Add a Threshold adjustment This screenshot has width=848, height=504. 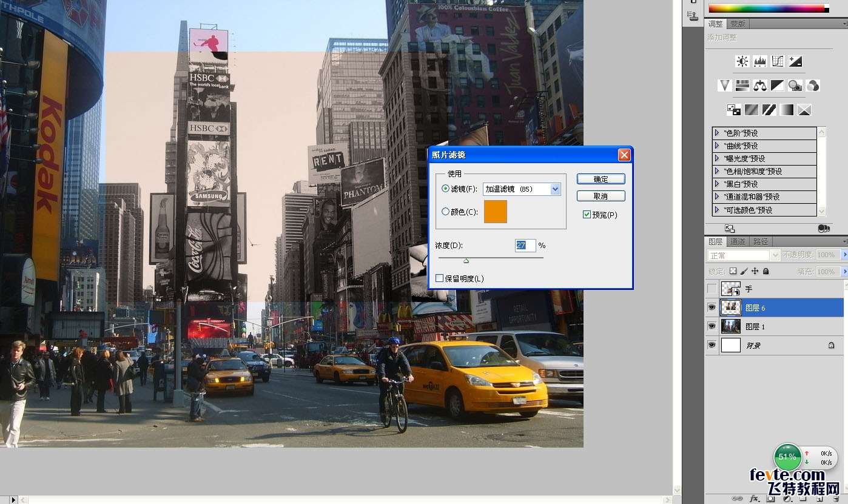(x=769, y=110)
